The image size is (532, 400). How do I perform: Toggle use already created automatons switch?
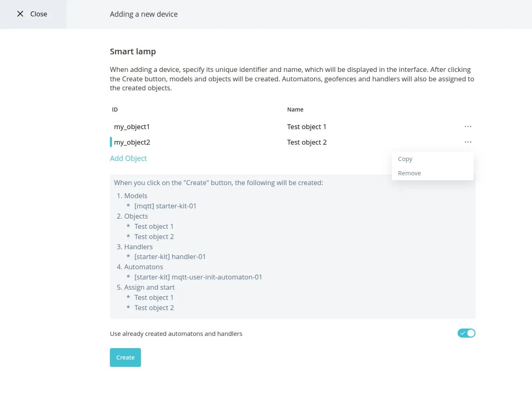tap(466, 333)
